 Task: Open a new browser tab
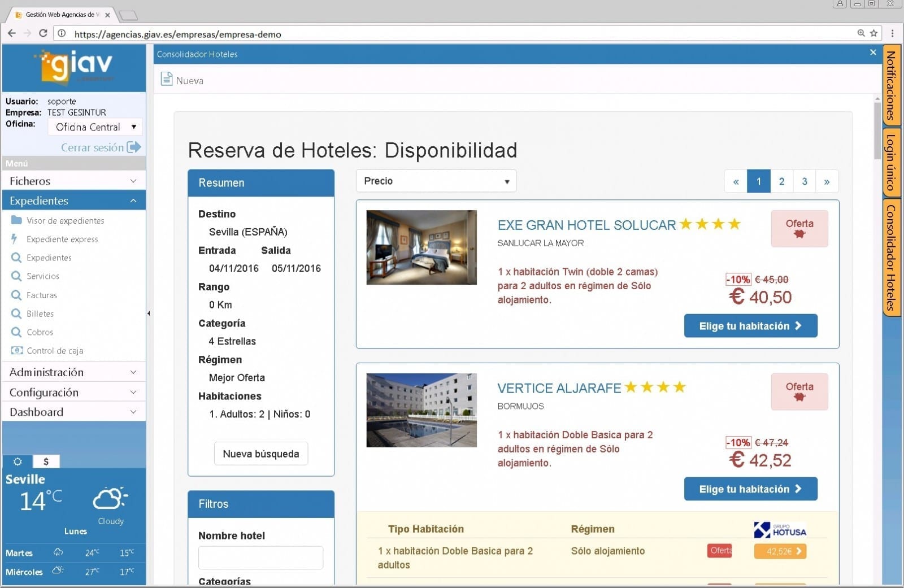point(128,15)
